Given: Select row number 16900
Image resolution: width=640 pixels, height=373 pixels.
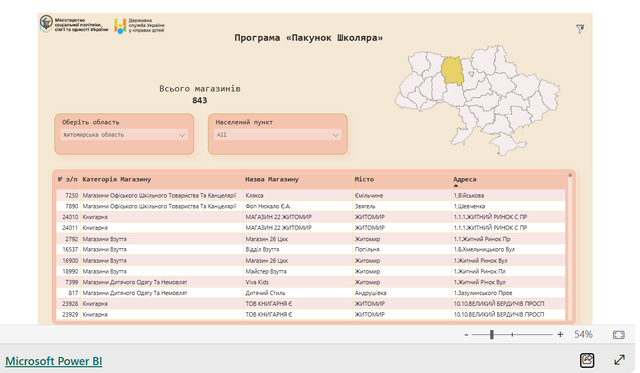Looking at the screenshot, I should pyautogui.click(x=70, y=260).
